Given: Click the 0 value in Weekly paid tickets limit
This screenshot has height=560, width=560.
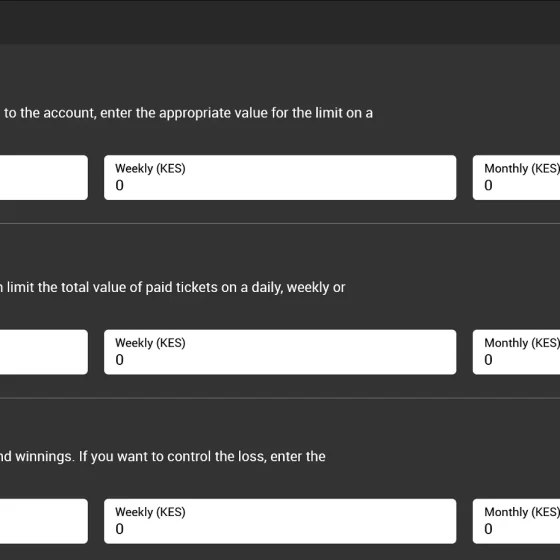Looking at the screenshot, I should [120, 360].
